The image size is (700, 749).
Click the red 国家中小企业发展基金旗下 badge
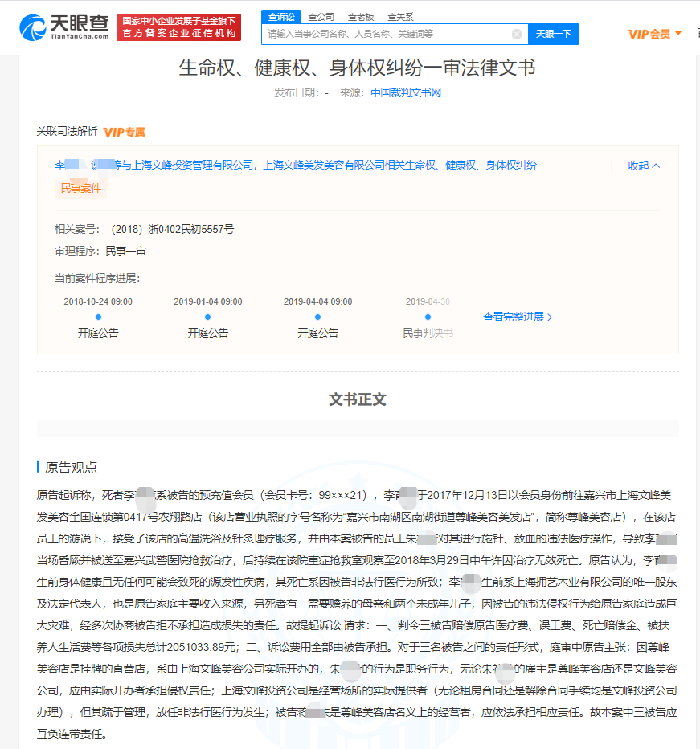coord(178,26)
